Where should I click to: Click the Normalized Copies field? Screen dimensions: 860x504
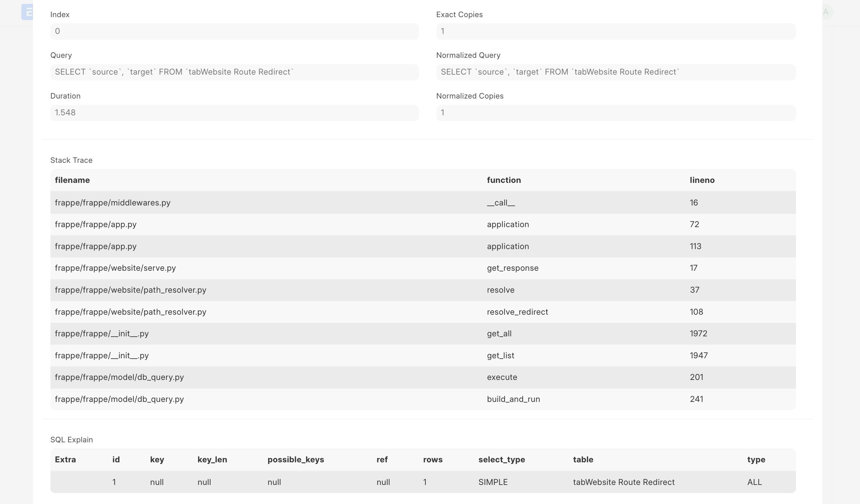click(x=616, y=113)
